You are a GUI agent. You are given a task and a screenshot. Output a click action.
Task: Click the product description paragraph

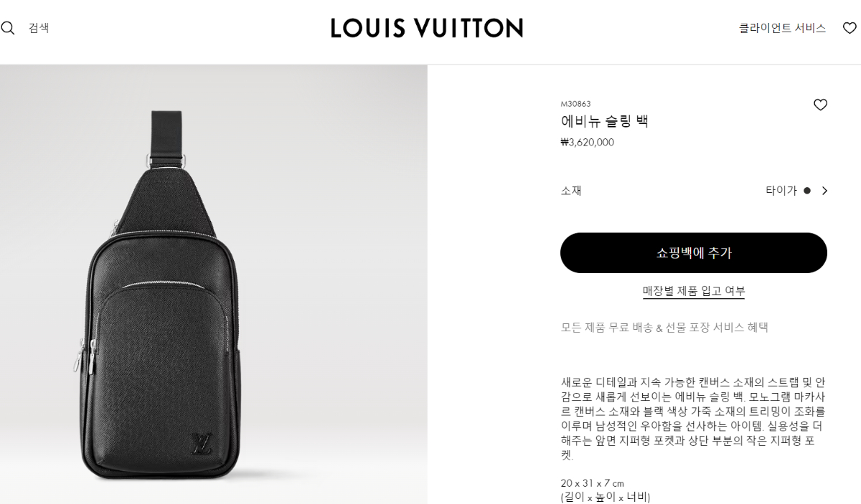[x=692, y=419]
